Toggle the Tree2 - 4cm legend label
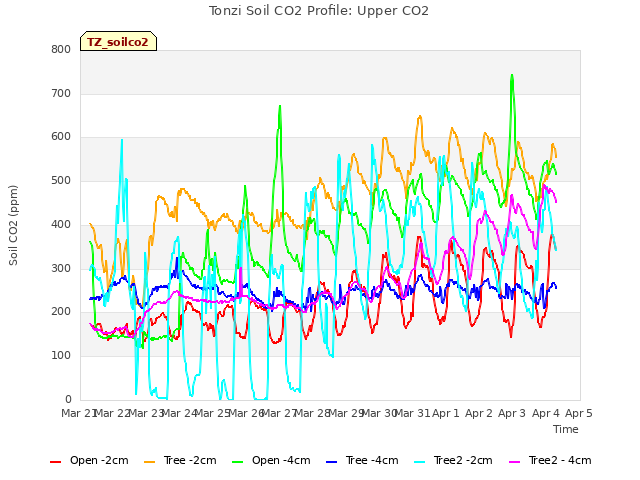This screenshot has height=480, width=640. 560,460
